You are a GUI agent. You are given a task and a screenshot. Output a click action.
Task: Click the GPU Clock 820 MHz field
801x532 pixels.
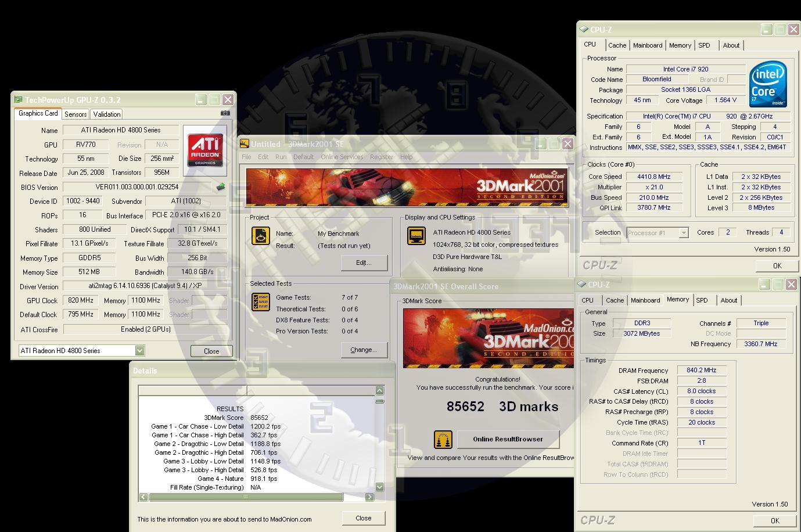point(81,300)
